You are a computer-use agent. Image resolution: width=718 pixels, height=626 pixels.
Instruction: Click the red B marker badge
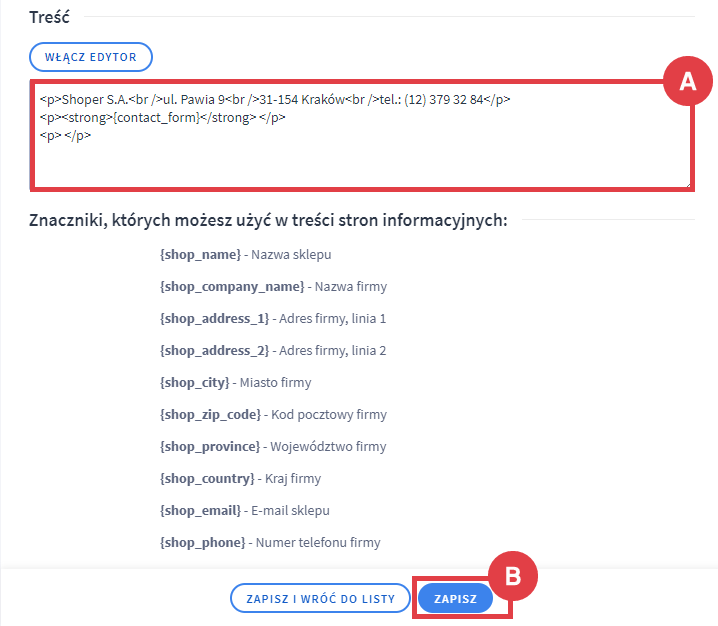512,575
